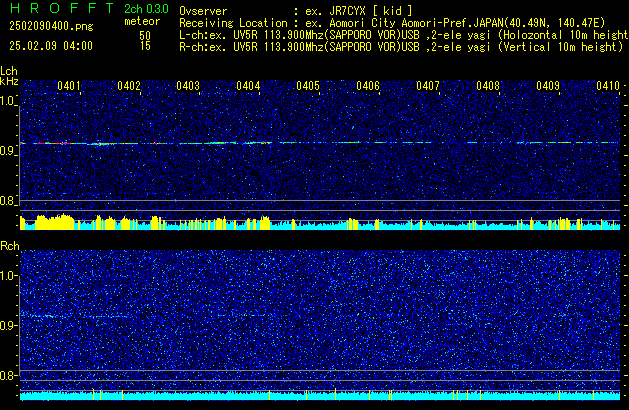Click the 0.9 tick on Rch axis
Viewport: 629px width, 410px height.
tap(8, 325)
